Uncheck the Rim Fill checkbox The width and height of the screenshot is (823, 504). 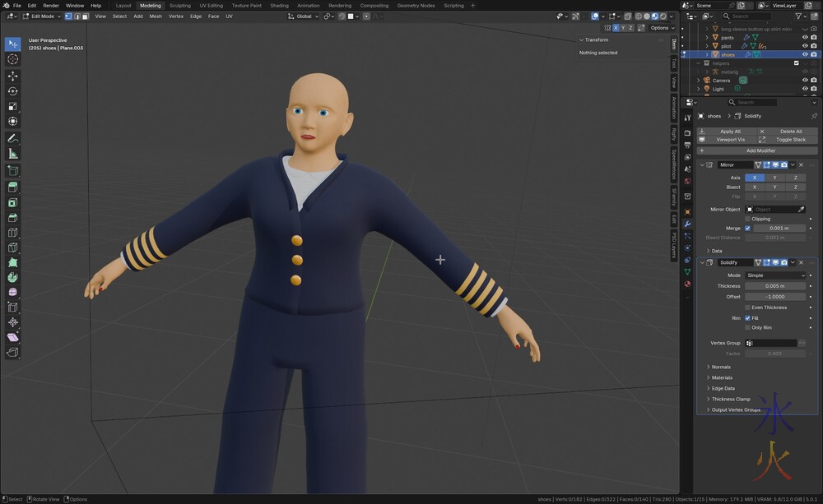point(747,317)
